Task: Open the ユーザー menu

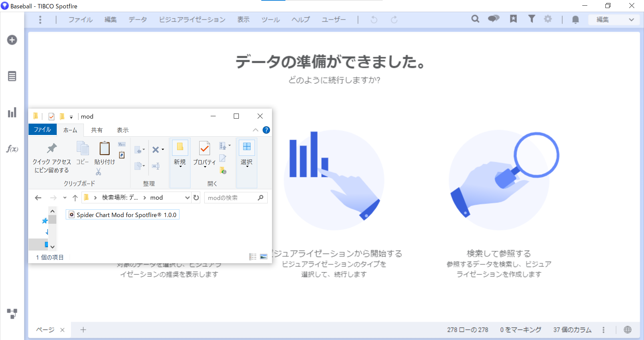Action: tap(333, 20)
